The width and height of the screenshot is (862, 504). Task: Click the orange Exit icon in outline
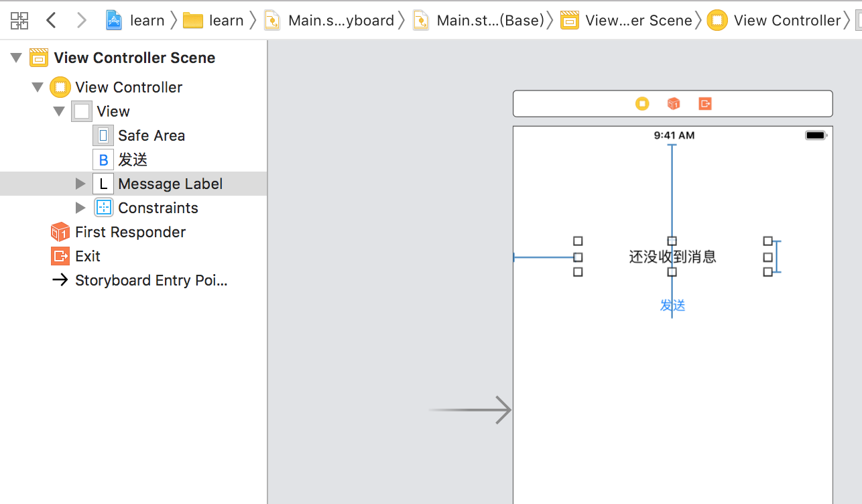click(x=60, y=256)
